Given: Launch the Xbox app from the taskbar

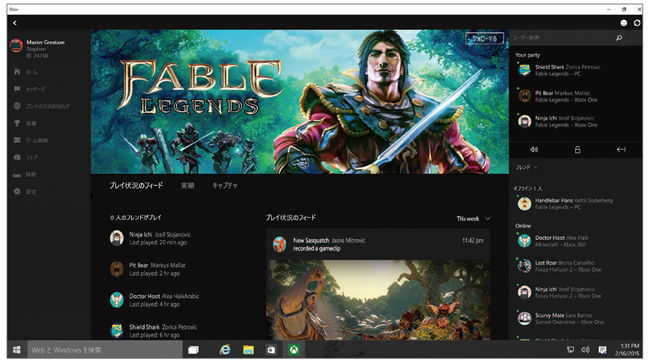Looking at the screenshot, I should coord(294,350).
